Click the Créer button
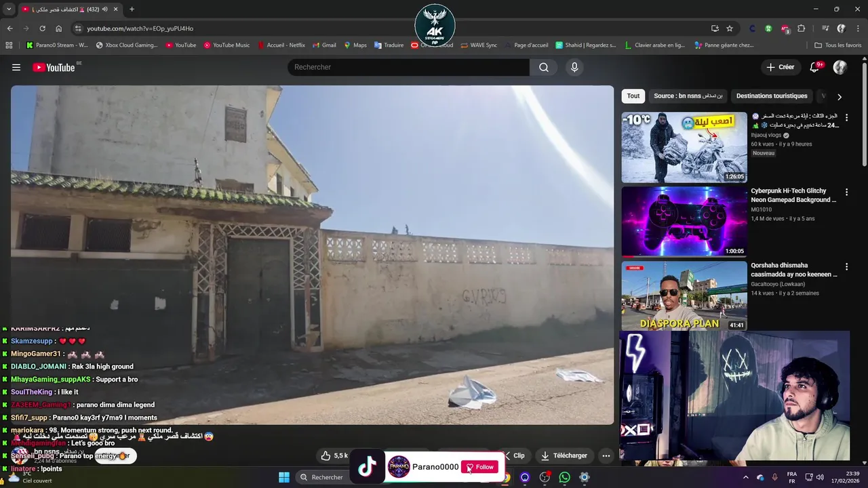 click(x=780, y=67)
